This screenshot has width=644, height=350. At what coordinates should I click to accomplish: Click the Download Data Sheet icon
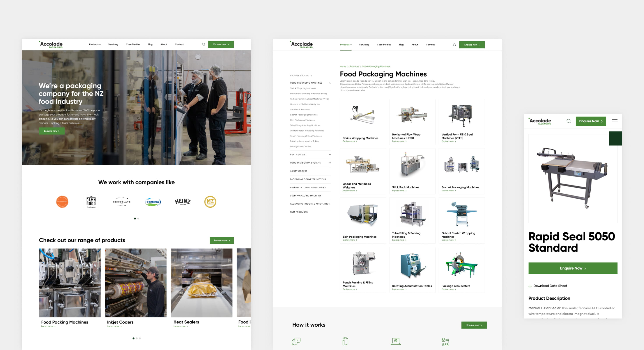[x=530, y=286]
